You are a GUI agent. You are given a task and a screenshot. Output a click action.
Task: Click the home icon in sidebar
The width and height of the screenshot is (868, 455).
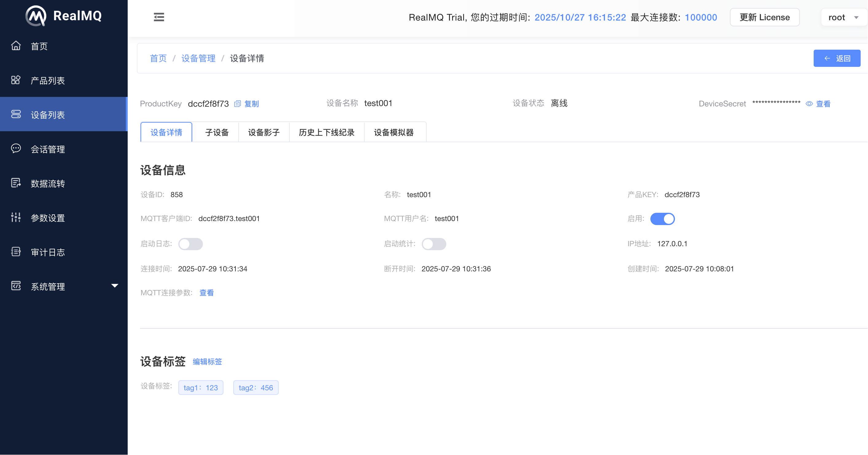click(16, 46)
